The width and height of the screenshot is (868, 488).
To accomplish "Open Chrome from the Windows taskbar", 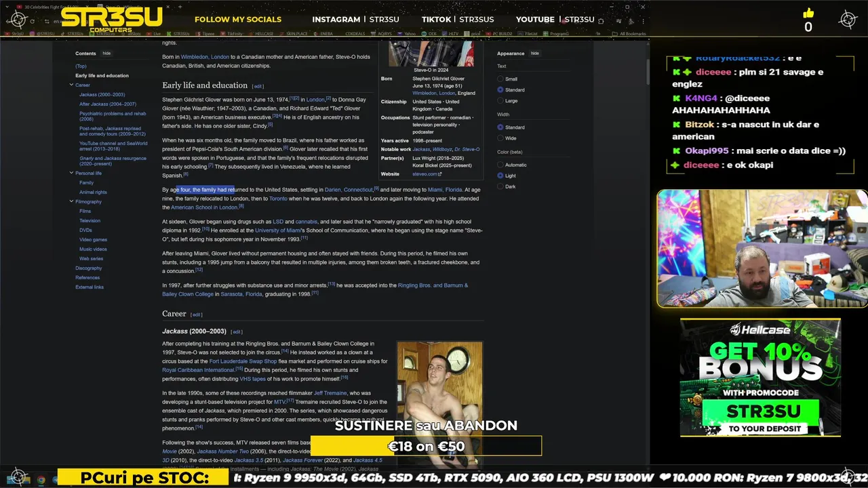I will click(x=41, y=480).
